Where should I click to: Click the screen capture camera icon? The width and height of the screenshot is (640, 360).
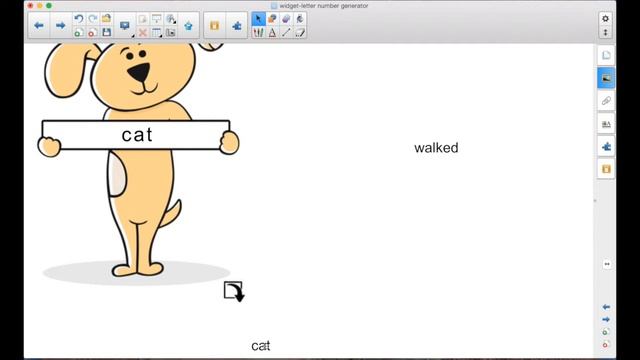tap(171, 32)
